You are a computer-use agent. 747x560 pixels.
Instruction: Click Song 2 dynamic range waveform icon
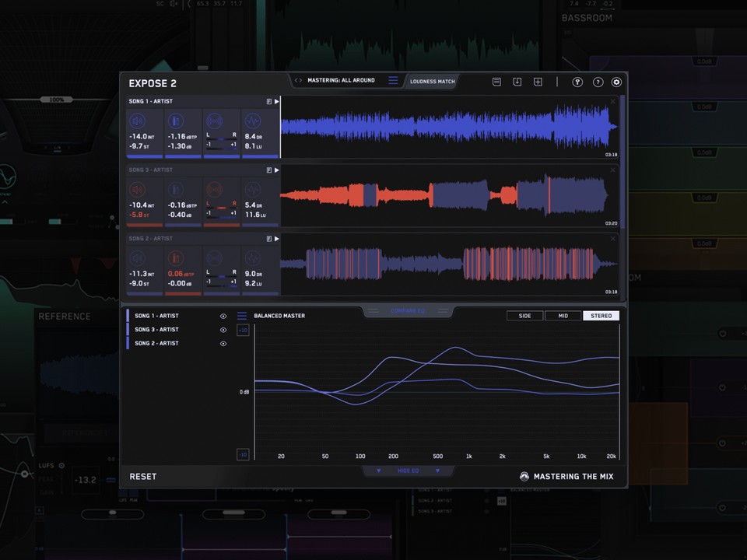point(252,258)
